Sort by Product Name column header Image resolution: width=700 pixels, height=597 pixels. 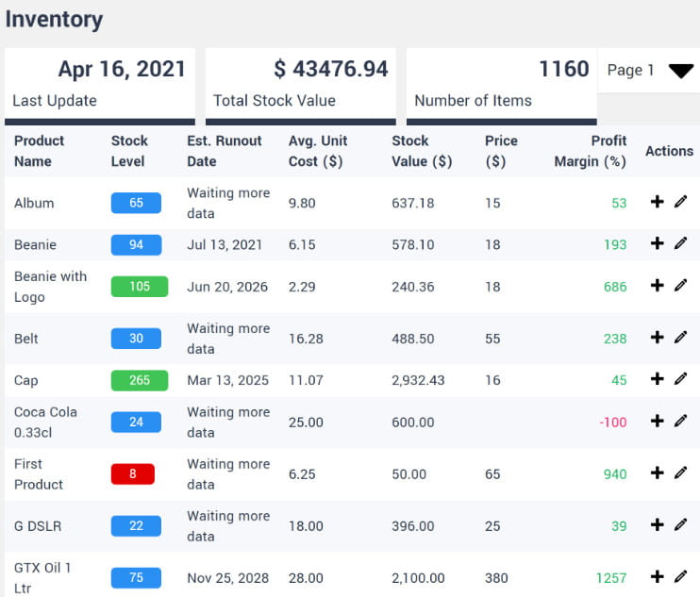coord(40,151)
